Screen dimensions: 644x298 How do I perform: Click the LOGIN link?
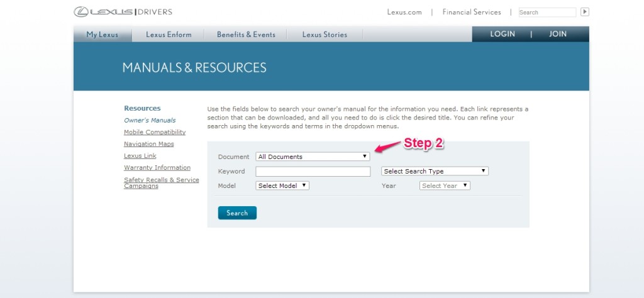tap(502, 34)
